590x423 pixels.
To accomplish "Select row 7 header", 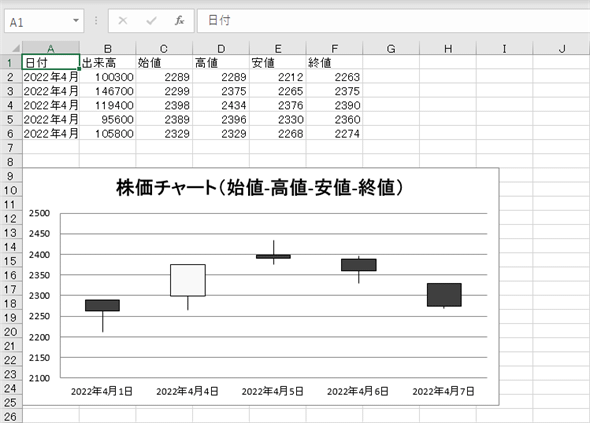I will pyautogui.click(x=11, y=148).
